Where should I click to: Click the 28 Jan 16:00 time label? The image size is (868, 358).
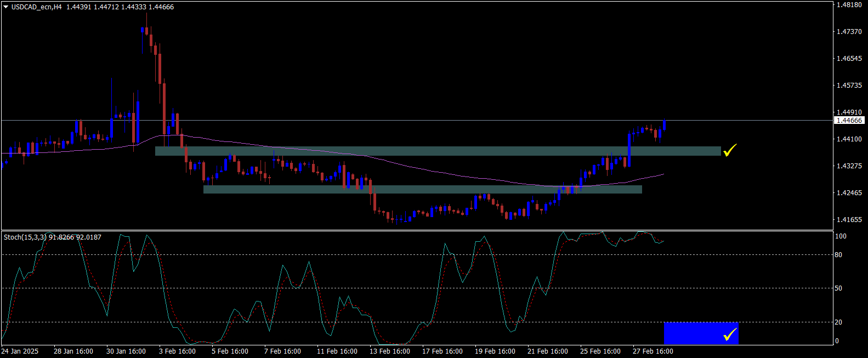click(x=73, y=351)
